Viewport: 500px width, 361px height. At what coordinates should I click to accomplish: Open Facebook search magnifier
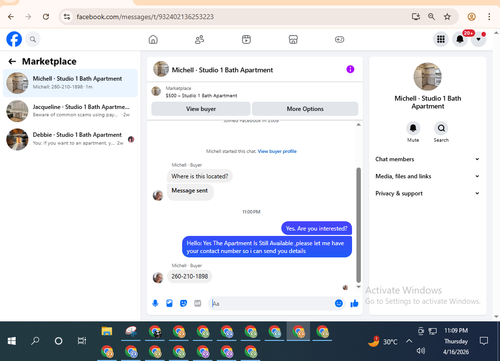(x=33, y=39)
